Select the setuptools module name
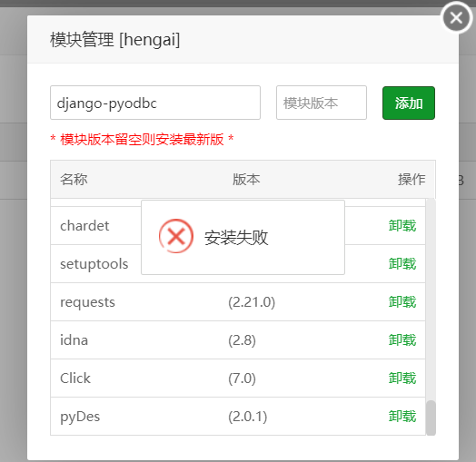This screenshot has width=476, height=462. 94,264
